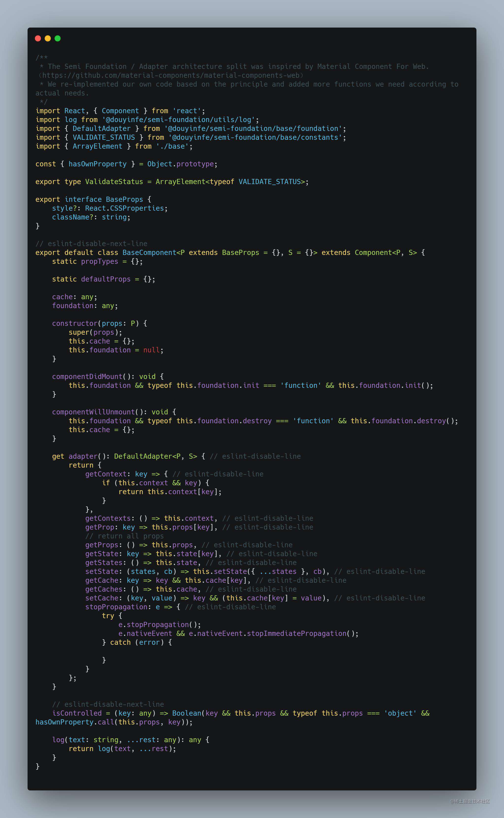504x818 pixels.
Task: Click the BaseComponent class name
Action: pyautogui.click(x=149, y=253)
